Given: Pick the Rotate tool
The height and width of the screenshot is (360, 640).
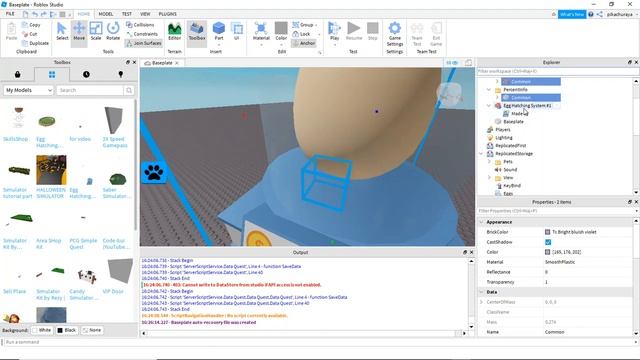Looking at the screenshot, I should (x=113, y=31).
